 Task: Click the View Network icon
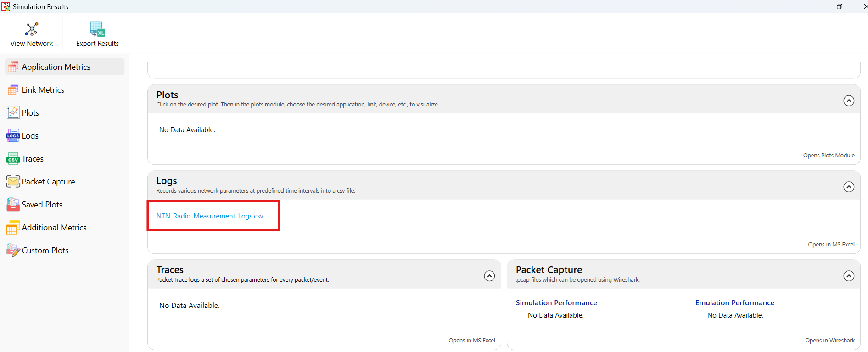tap(31, 29)
